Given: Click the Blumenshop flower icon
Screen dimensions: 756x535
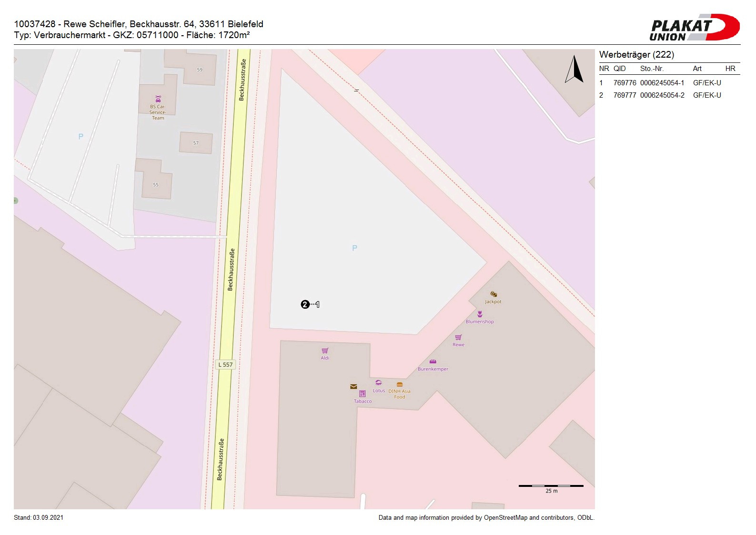Looking at the screenshot, I should tap(480, 314).
